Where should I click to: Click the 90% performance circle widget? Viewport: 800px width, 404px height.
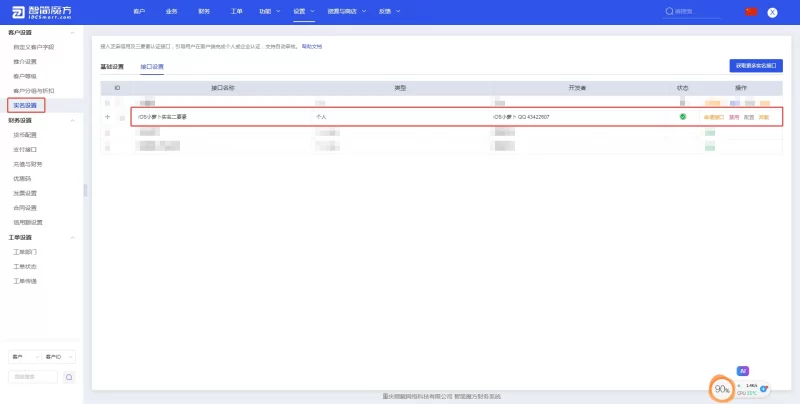(721, 388)
